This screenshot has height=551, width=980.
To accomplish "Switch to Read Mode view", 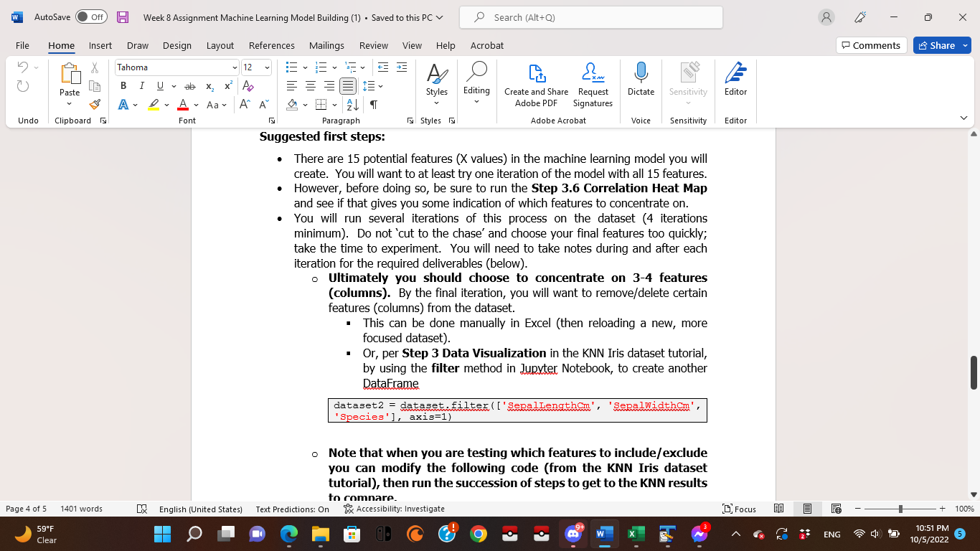I will click(x=779, y=509).
